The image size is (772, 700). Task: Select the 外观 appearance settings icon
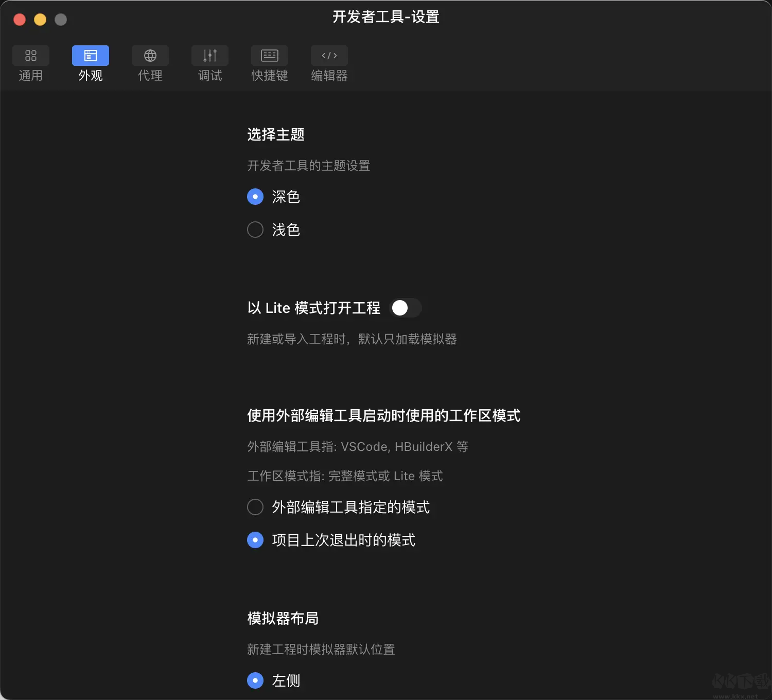click(x=90, y=55)
